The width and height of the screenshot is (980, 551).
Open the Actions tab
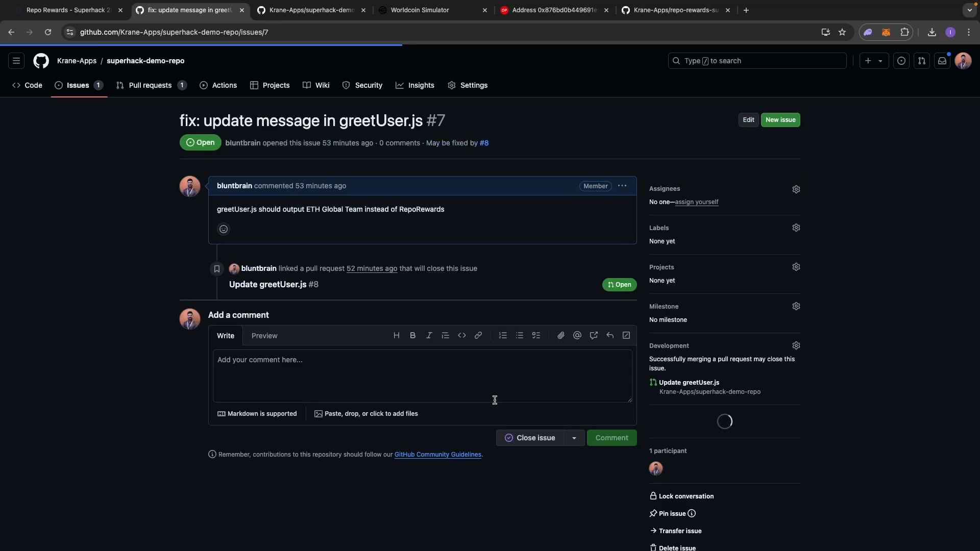(x=218, y=85)
